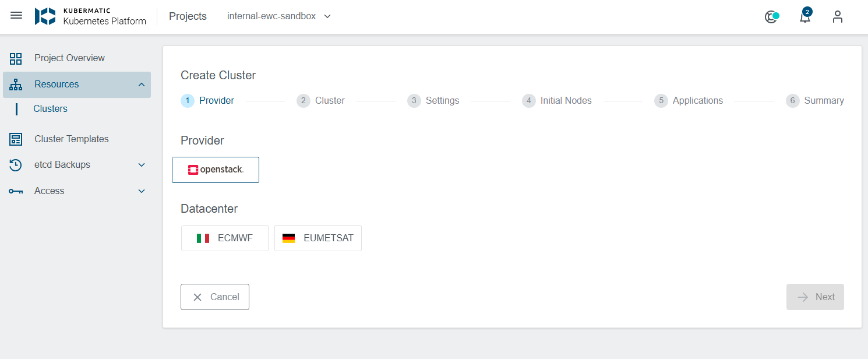Go to wizard step 2 Cluster
This screenshot has width=868, height=359.
320,101
